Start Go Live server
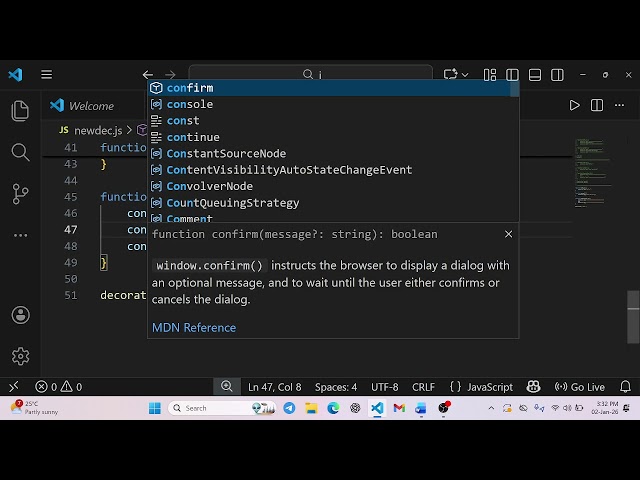Screen dimensions: 640x480 point(580,387)
